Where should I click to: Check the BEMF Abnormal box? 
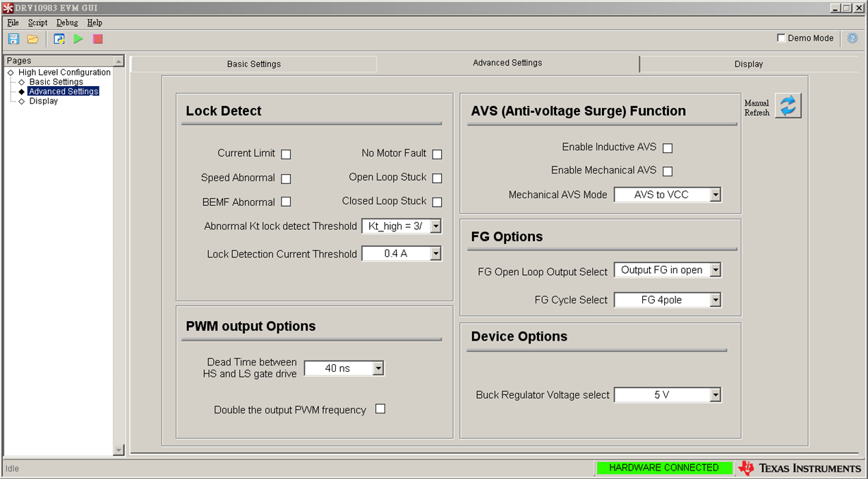pyautogui.click(x=286, y=202)
